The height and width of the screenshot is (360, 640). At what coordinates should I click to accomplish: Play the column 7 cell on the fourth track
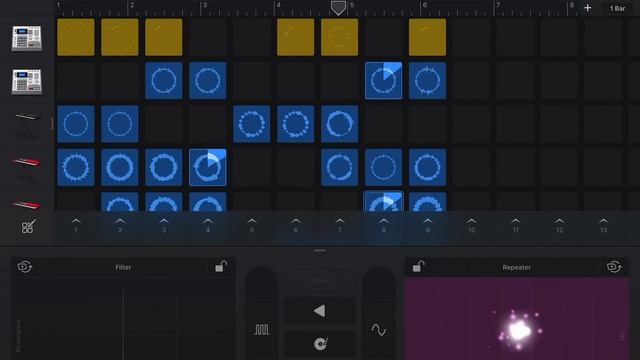(340, 167)
